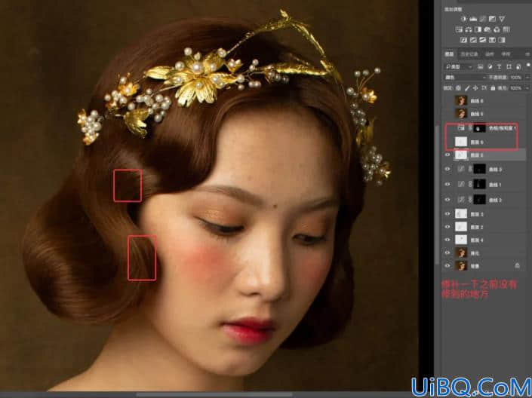Add a Vibrance adjustment (triangle icon)
This screenshot has height=398, width=532.
pos(502,19)
